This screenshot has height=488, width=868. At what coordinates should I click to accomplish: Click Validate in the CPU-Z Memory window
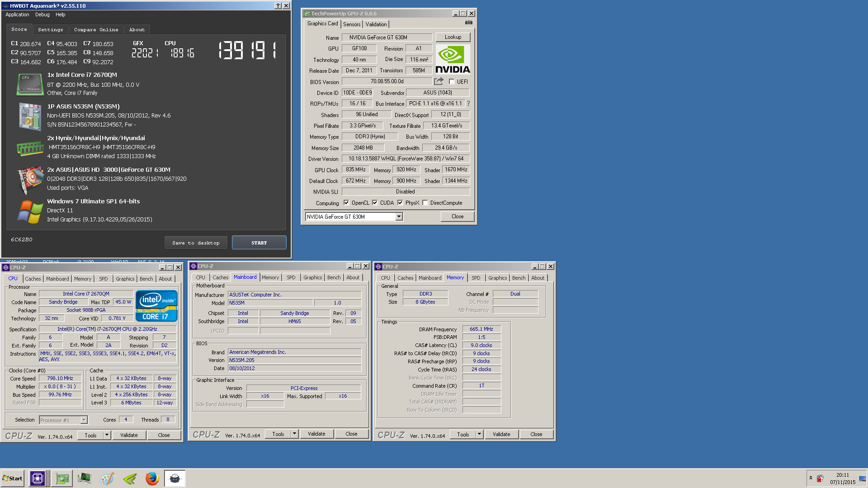(501, 434)
